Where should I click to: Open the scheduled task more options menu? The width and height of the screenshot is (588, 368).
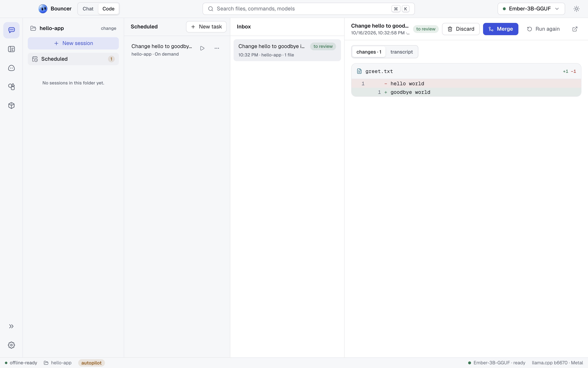pos(217,48)
